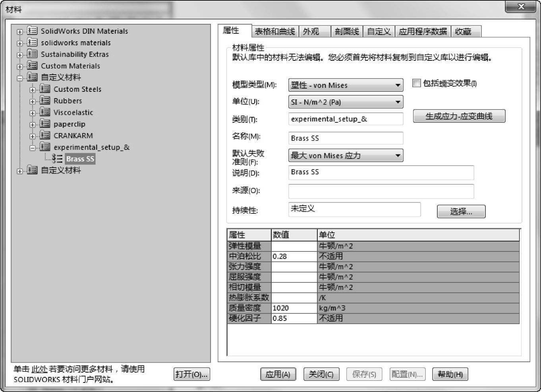Expand the Rubbers category

[x=33, y=101]
